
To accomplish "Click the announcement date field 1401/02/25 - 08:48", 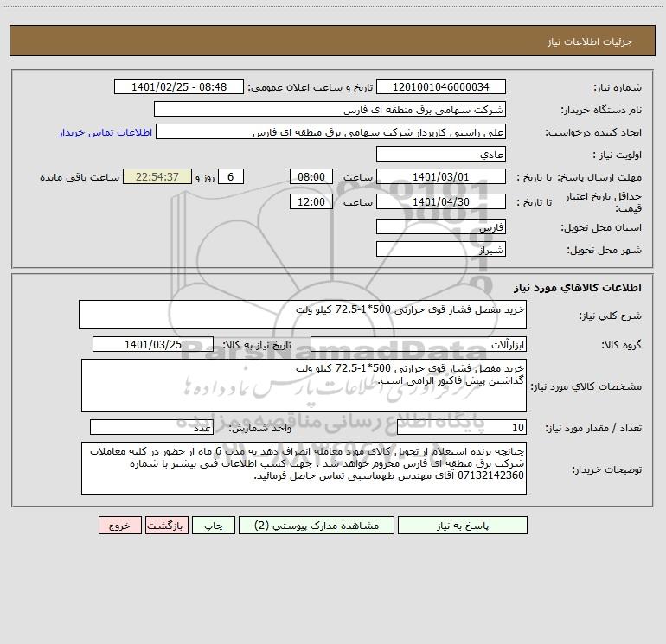I will click(179, 86).
